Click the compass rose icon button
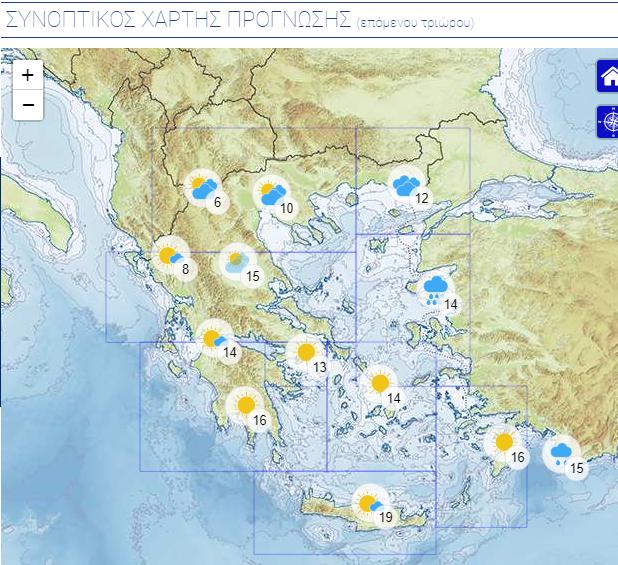The width and height of the screenshot is (618, 565). (x=609, y=122)
